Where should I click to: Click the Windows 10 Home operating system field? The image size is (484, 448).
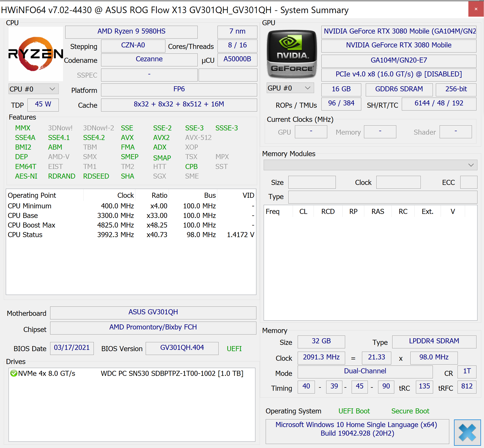[x=357, y=431]
